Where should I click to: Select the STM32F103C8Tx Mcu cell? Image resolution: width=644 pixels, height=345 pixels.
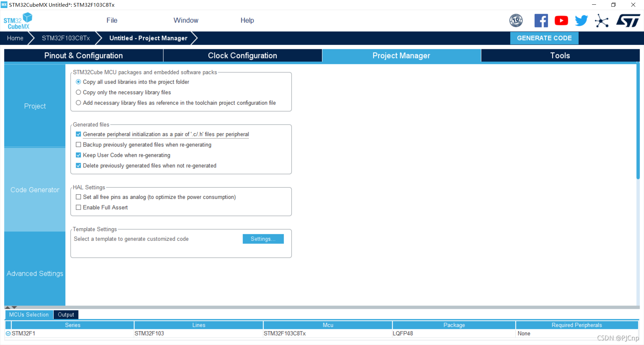328,334
